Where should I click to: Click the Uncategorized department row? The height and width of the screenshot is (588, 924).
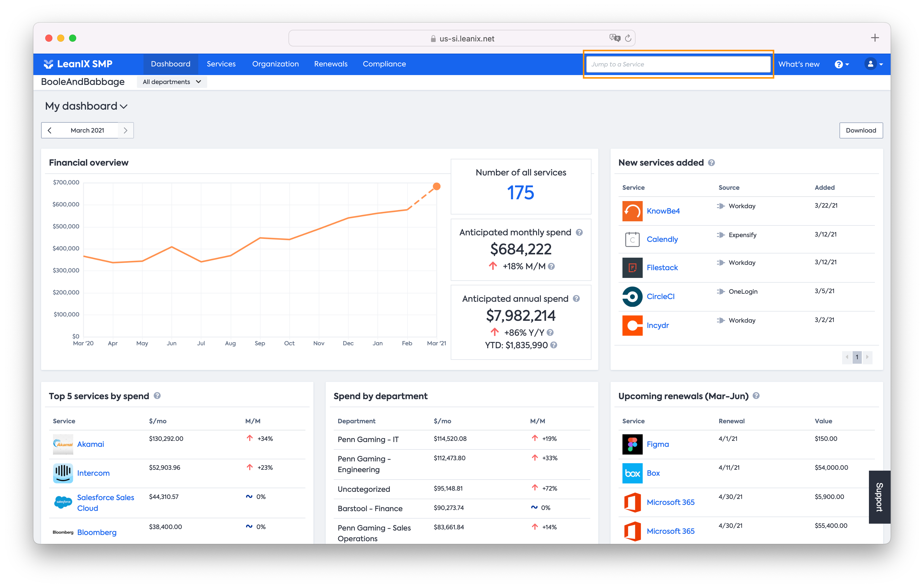(x=462, y=489)
